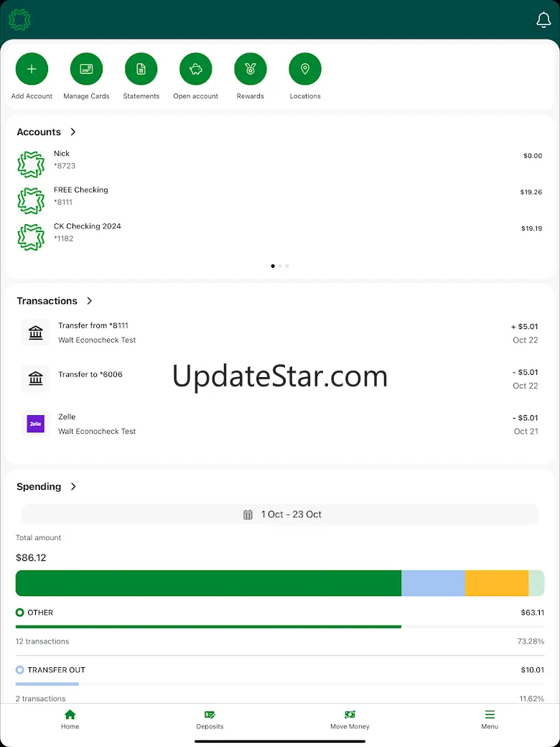Tap the bank logo in header
This screenshot has height=747, width=560.
19,19
